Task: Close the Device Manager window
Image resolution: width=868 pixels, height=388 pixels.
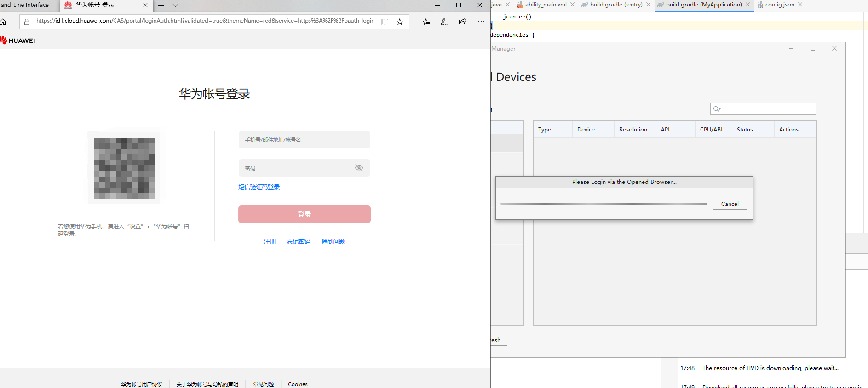Action: tap(834, 48)
